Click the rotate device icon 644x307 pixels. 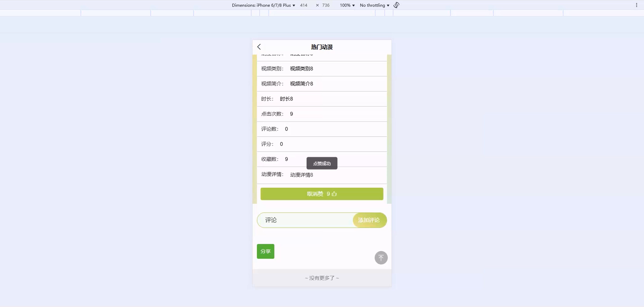tap(396, 5)
